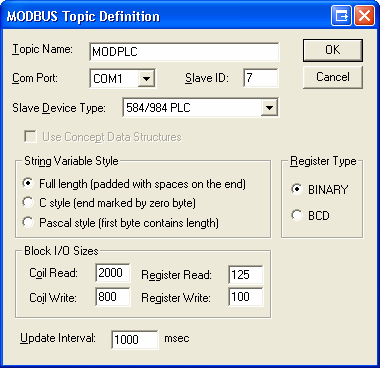Click the Coil Write label

(53, 297)
